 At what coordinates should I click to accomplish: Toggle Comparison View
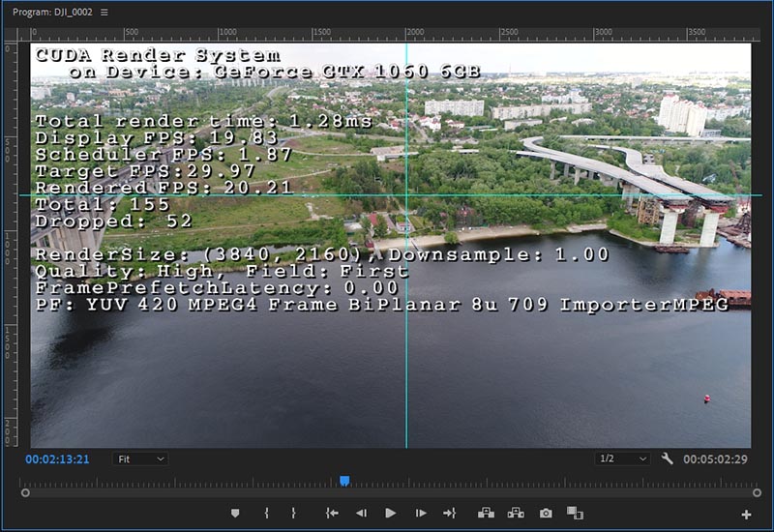(x=575, y=514)
